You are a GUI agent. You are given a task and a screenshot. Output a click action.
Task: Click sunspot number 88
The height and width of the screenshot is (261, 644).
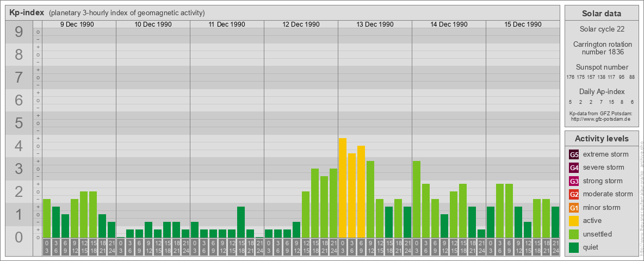click(631, 77)
